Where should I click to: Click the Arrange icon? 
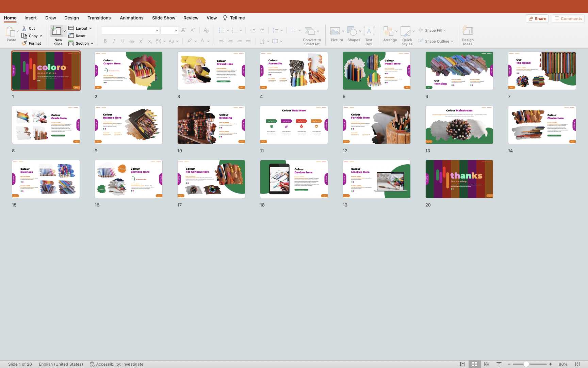click(388, 31)
